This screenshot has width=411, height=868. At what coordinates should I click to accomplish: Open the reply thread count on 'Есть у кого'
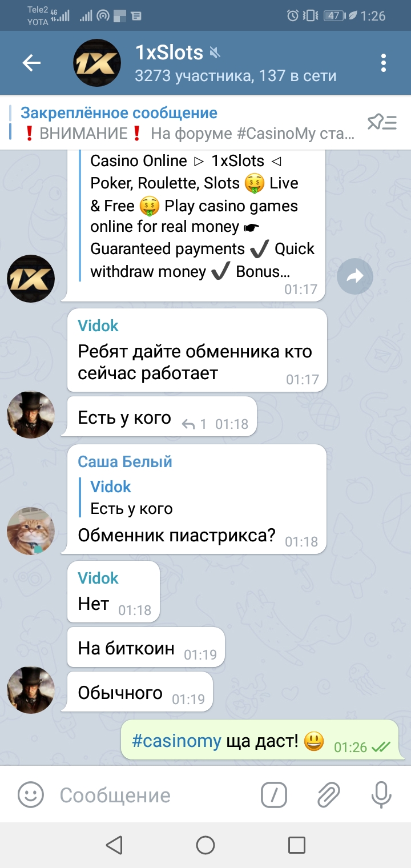tap(194, 424)
